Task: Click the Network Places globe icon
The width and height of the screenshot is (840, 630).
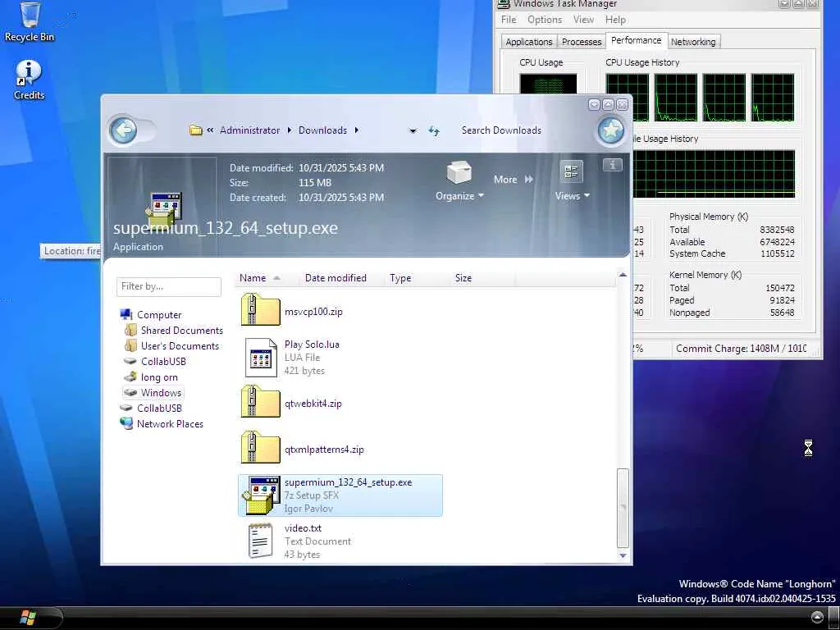Action: pos(126,423)
